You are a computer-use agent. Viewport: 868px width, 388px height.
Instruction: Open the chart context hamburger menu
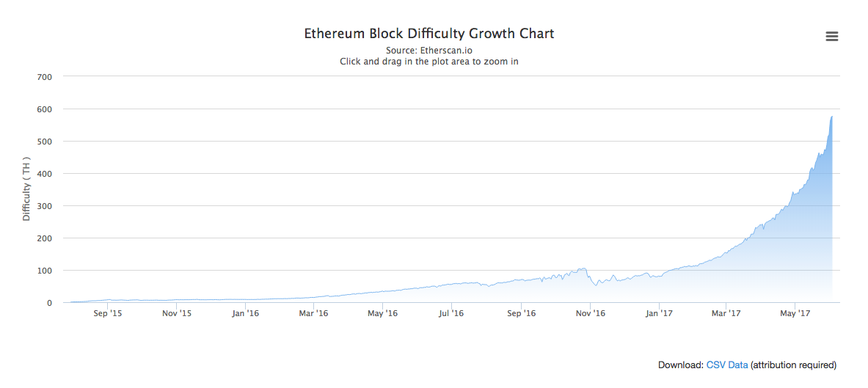pyautogui.click(x=831, y=37)
